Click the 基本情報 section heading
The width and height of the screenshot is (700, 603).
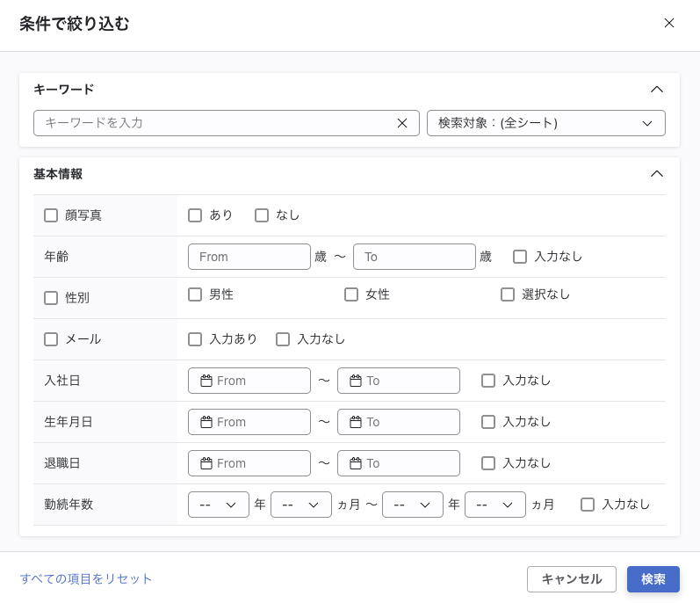(x=58, y=174)
